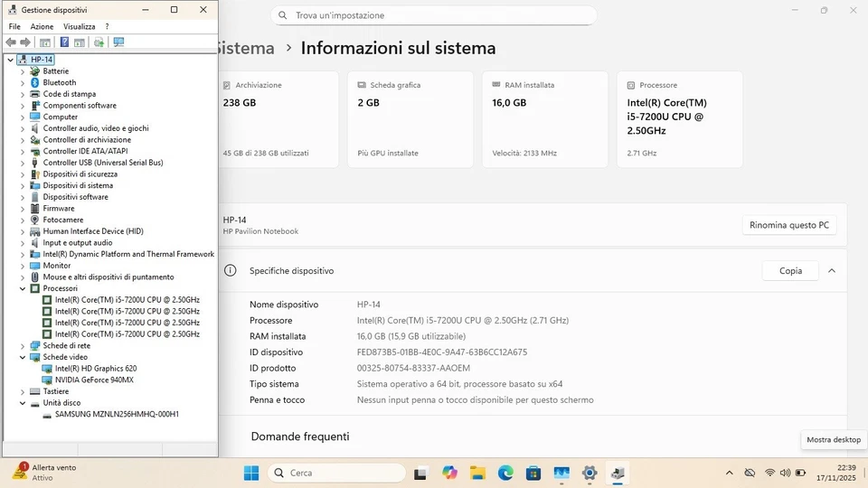This screenshot has height=488, width=868.
Task: Click the RAM installata 16,0 GB card
Action: point(545,119)
